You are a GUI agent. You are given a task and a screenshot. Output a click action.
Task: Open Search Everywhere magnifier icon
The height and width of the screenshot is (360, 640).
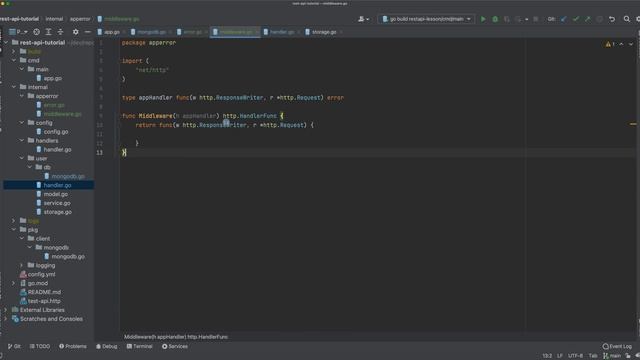[x=627, y=19]
